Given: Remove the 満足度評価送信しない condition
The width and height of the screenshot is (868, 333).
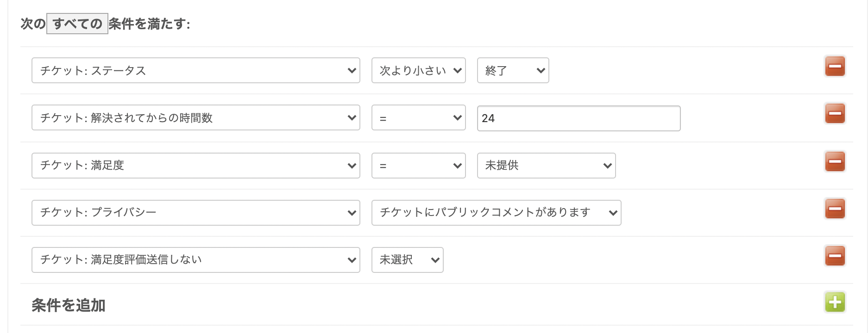Looking at the screenshot, I should tap(835, 256).
